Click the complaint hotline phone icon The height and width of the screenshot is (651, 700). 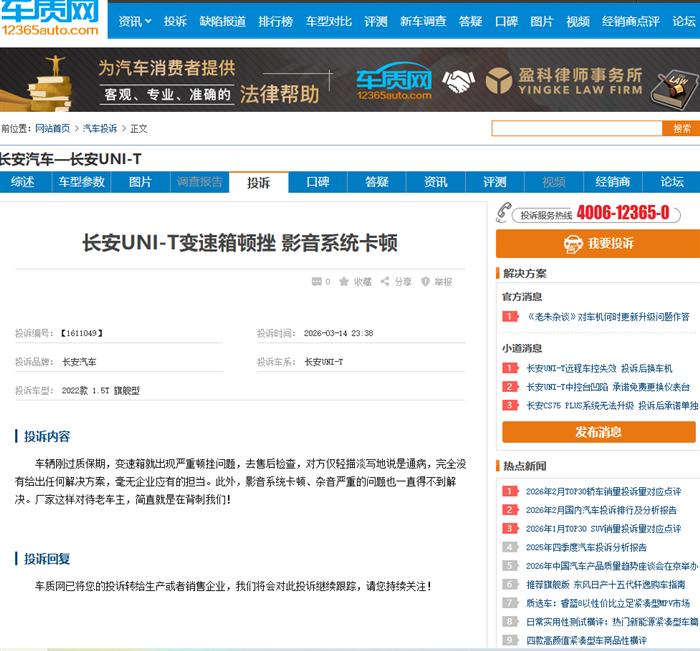coord(504,213)
